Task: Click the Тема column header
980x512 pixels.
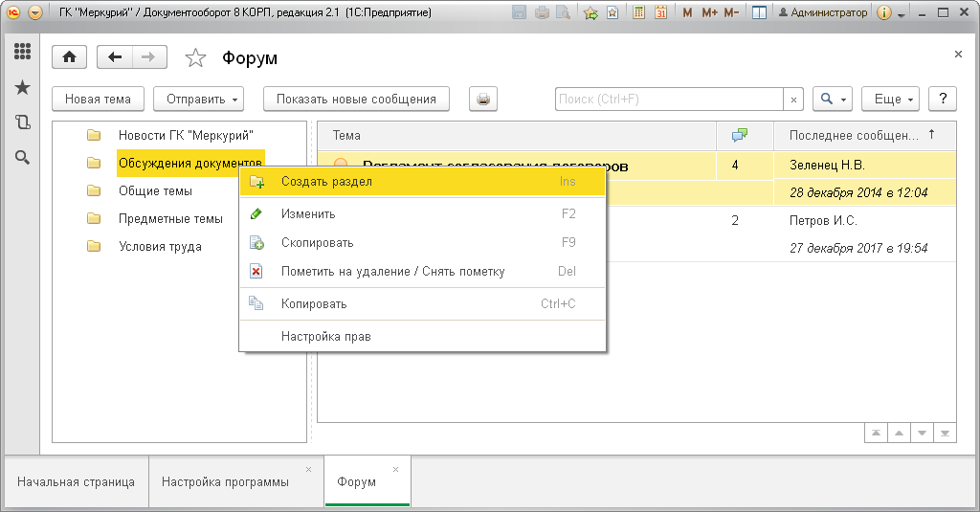Action: point(517,136)
